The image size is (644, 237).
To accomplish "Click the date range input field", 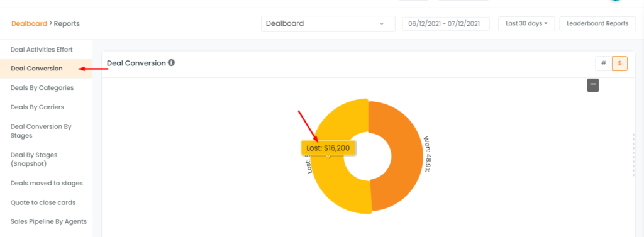I will 446,23.
